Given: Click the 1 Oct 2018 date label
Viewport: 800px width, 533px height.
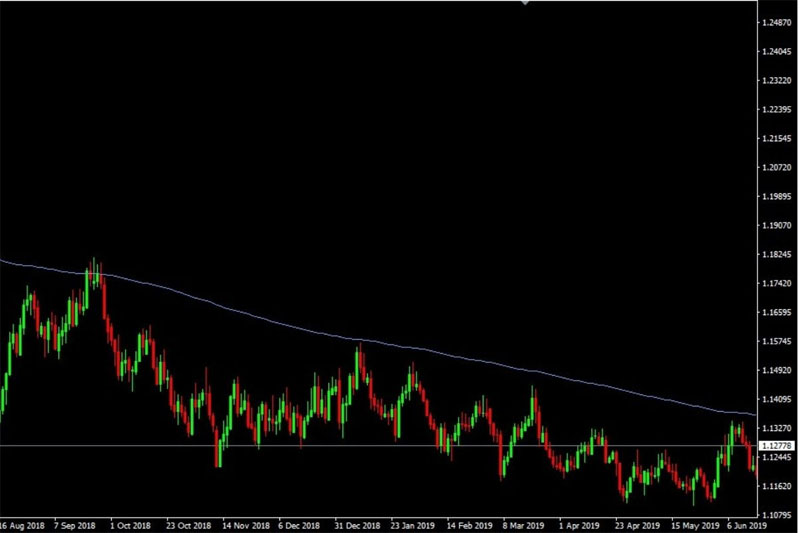Looking at the screenshot, I should 131,526.
